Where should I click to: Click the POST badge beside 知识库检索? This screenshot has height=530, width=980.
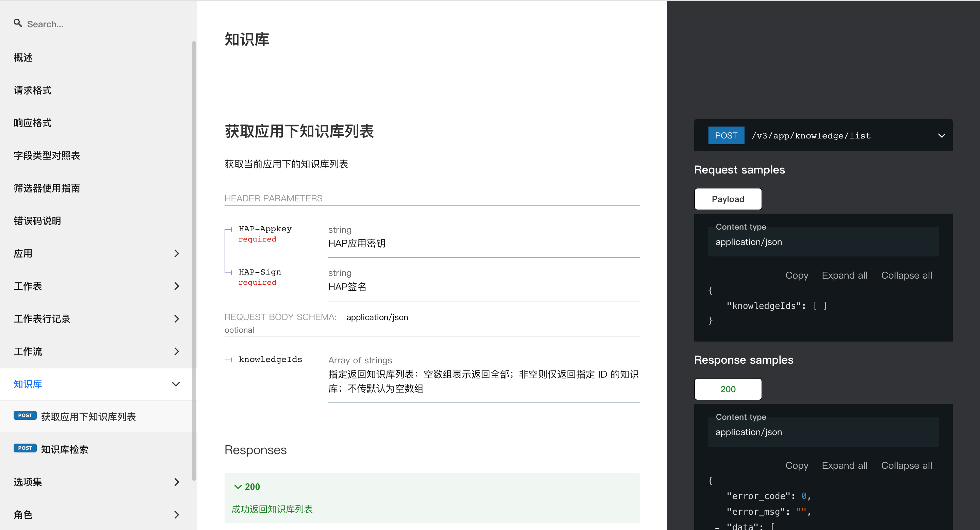click(25, 448)
